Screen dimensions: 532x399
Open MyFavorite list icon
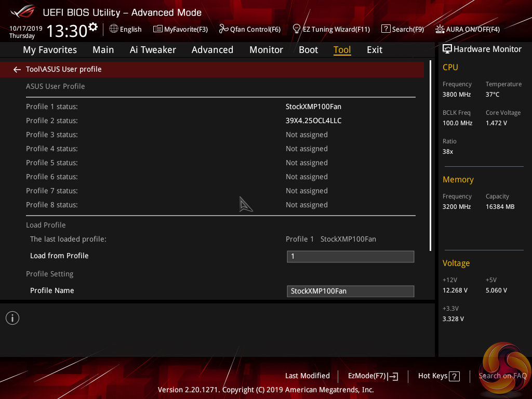point(157,29)
